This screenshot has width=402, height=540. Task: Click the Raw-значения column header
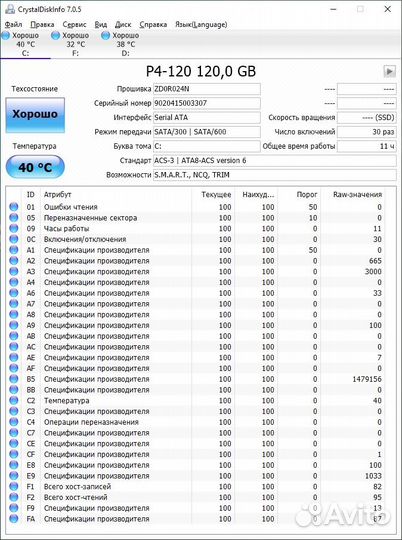(x=354, y=195)
